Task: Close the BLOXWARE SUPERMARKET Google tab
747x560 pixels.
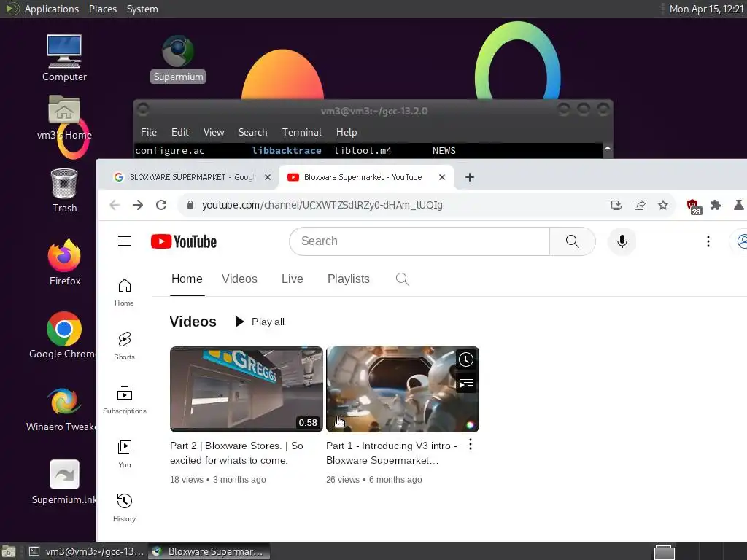Action: tap(268, 177)
